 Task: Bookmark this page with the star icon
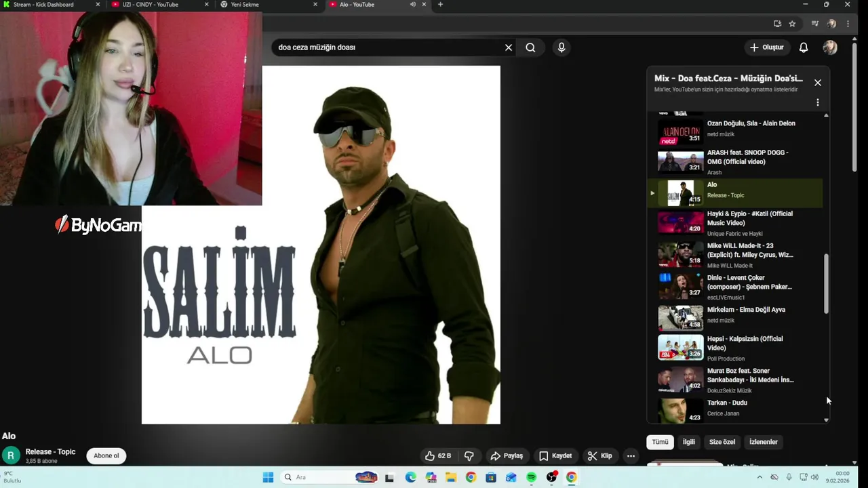pos(792,24)
